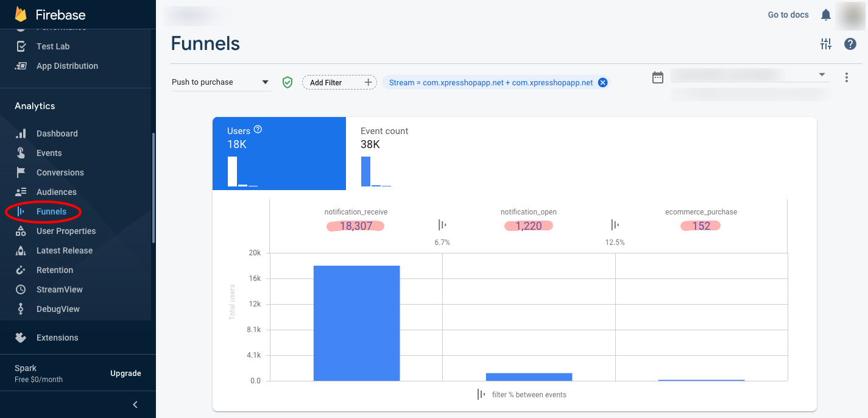Screen dimensions: 868x418
Task: Expand the date range dropdown
Action: [822, 75]
